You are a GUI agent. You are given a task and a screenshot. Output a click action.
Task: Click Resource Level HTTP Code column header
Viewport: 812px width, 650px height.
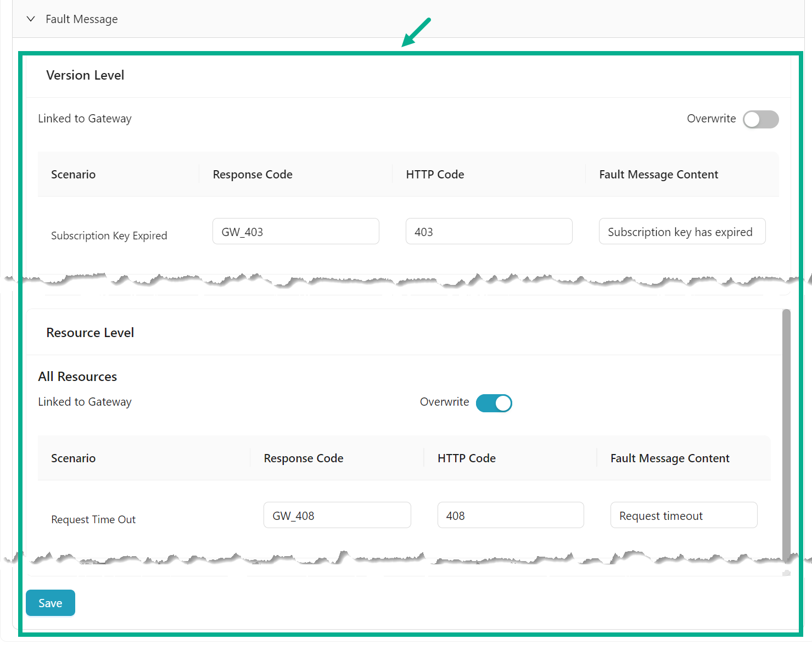click(466, 458)
